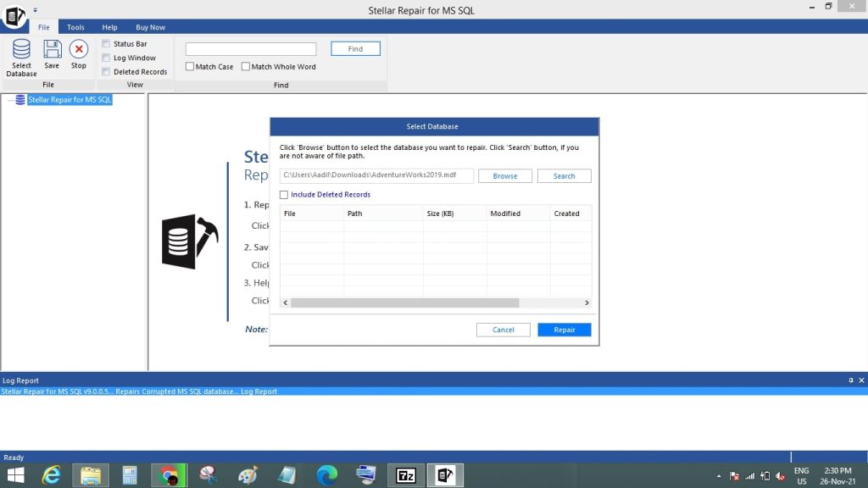Close the Log Report panel
Image resolution: width=868 pixels, height=488 pixels.
861,380
